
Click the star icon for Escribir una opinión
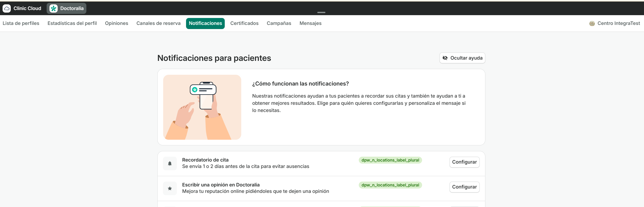[170, 188]
